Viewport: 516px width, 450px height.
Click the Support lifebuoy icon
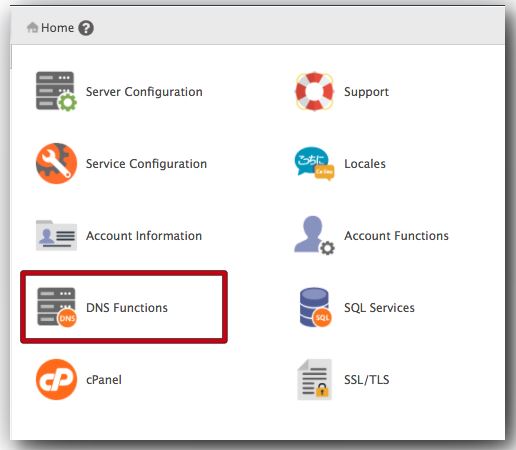click(x=314, y=91)
